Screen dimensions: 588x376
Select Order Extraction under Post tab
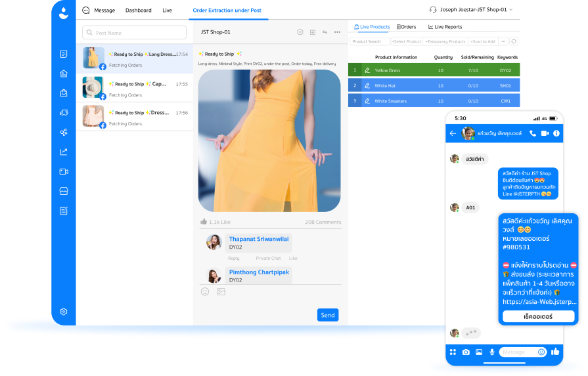point(227,10)
